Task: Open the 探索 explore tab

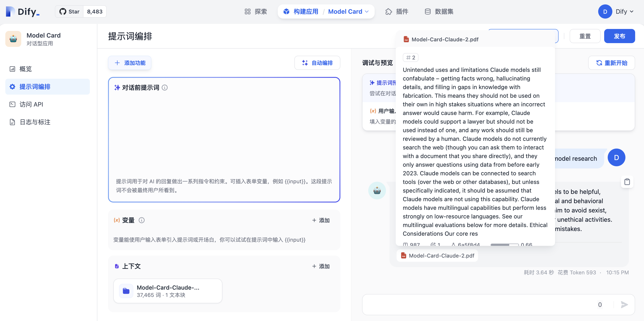Action: (256, 11)
